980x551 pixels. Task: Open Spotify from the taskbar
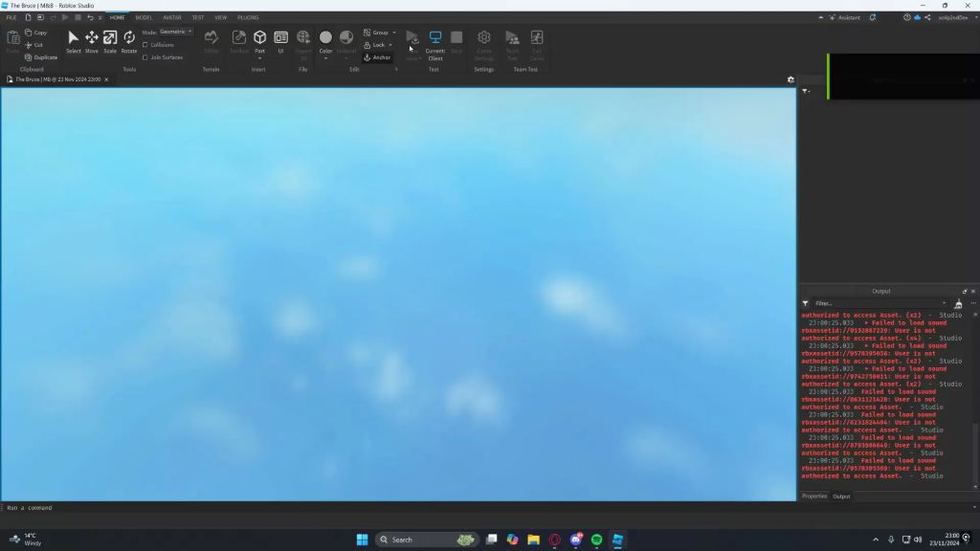pyautogui.click(x=596, y=540)
